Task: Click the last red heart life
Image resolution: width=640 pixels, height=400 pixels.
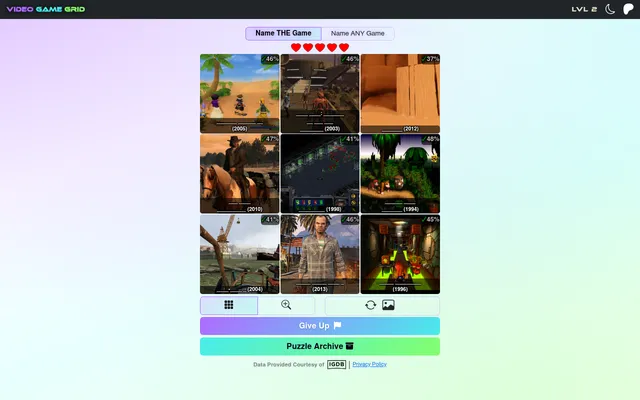Action: coord(344,48)
